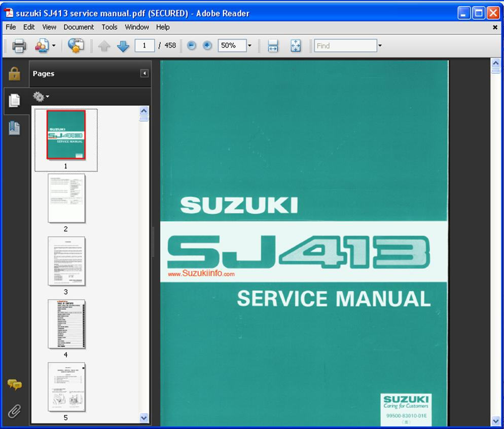Image resolution: width=504 pixels, height=429 pixels.
Task: Open the zoom percentage dropdown arrow
Action: tap(250, 46)
